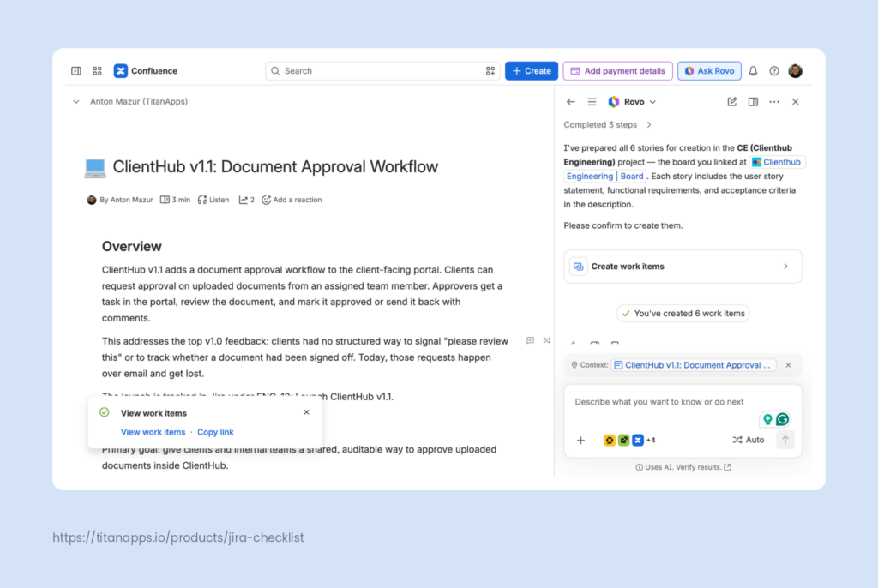Click the yellow agent icon in prompt box
878x588 pixels.
tap(610, 441)
